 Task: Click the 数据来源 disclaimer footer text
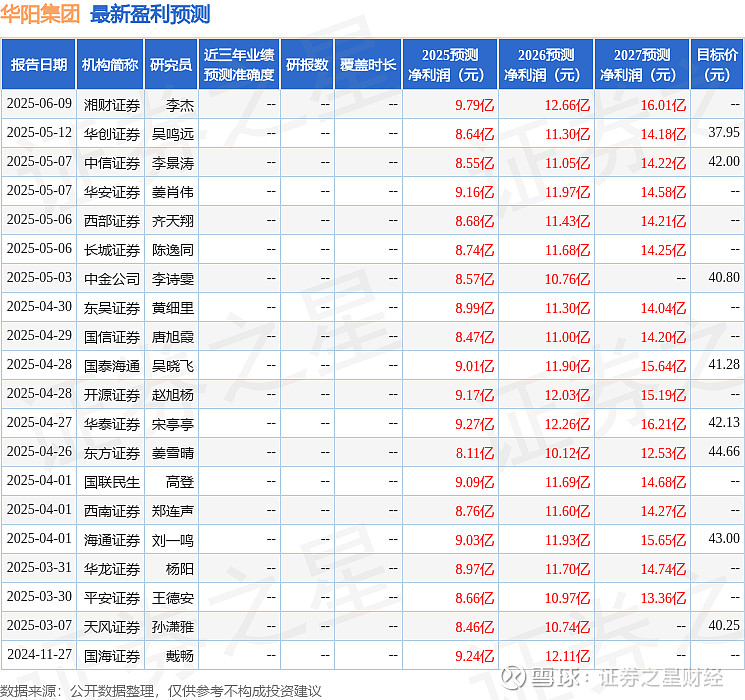click(x=161, y=690)
